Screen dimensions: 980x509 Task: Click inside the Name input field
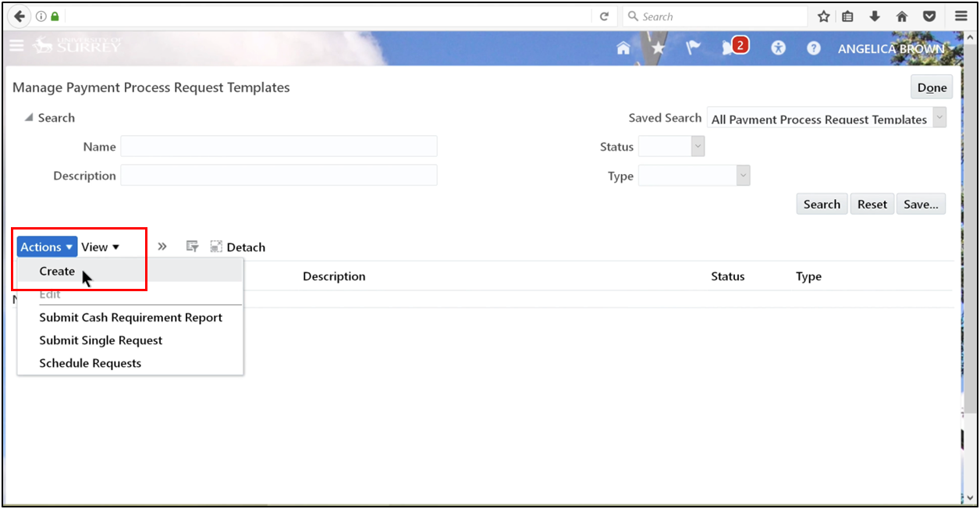click(279, 146)
